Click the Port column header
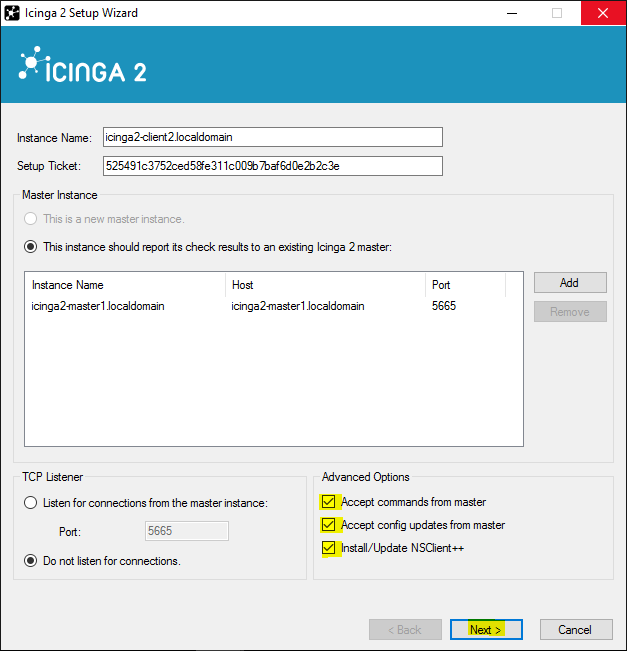This screenshot has width=627, height=651. tap(465, 285)
